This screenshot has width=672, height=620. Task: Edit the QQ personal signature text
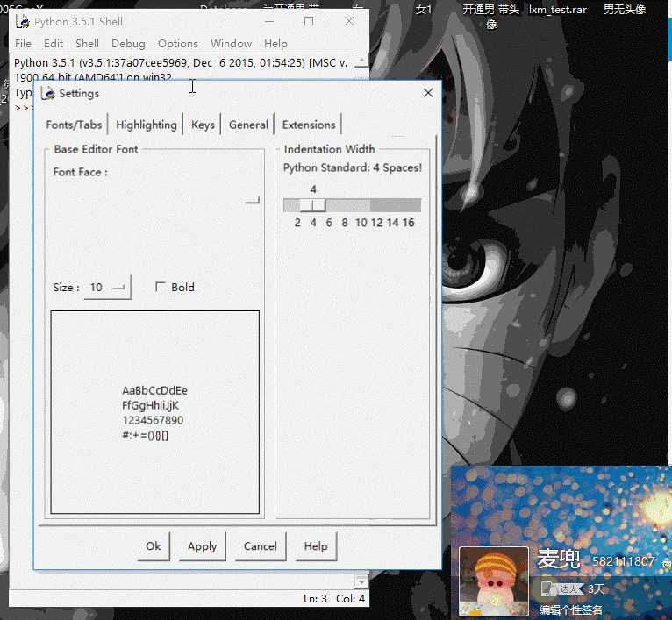tap(570, 609)
